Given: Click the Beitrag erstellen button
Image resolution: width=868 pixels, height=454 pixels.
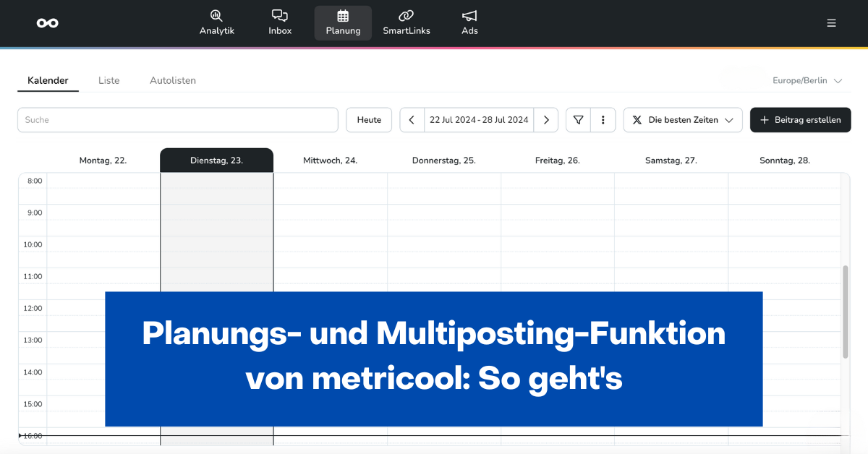Looking at the screenshot, I should pyautogui.click(x=800, y=119).
